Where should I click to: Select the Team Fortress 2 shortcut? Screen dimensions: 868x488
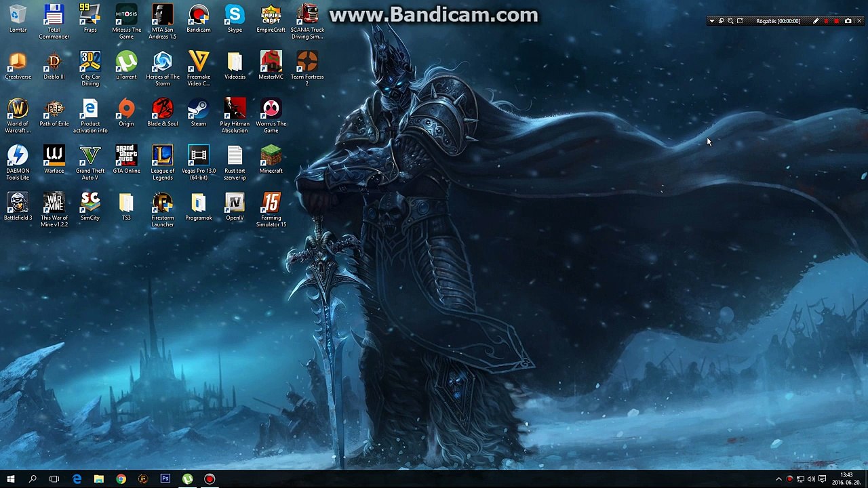(x=307, y=68)
